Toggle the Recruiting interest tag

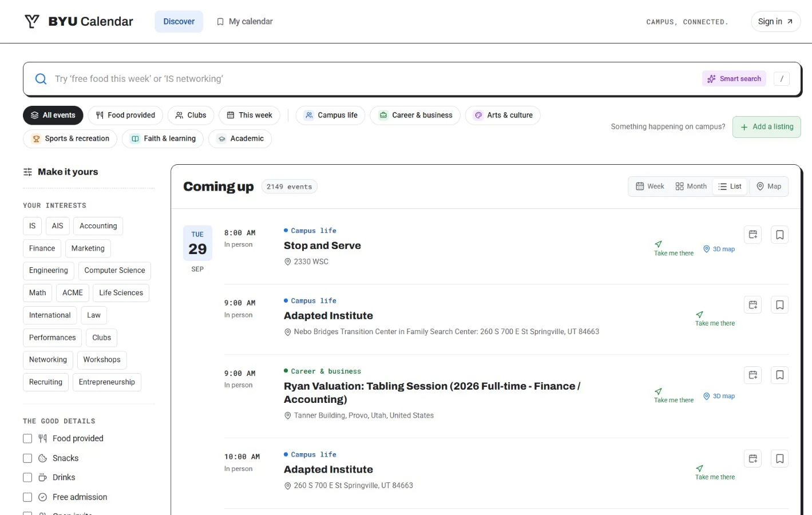[x=46, y=382]
